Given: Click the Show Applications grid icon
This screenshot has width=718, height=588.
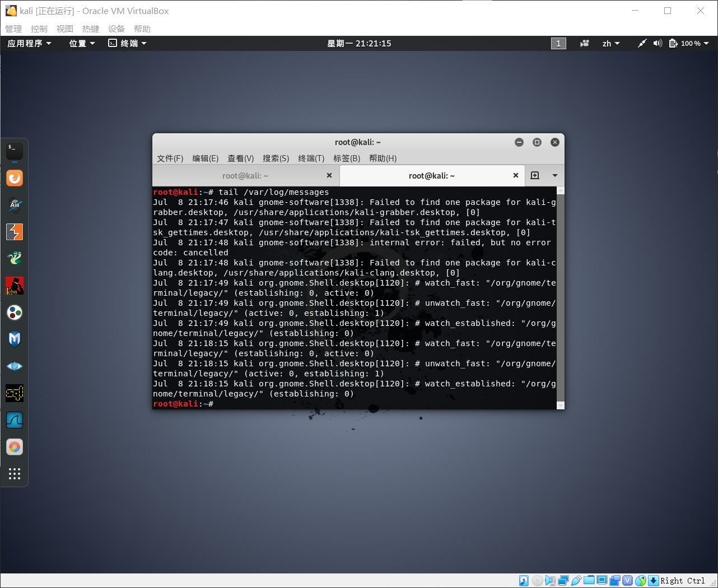Looking at the screenshot, I should point(14,474).
